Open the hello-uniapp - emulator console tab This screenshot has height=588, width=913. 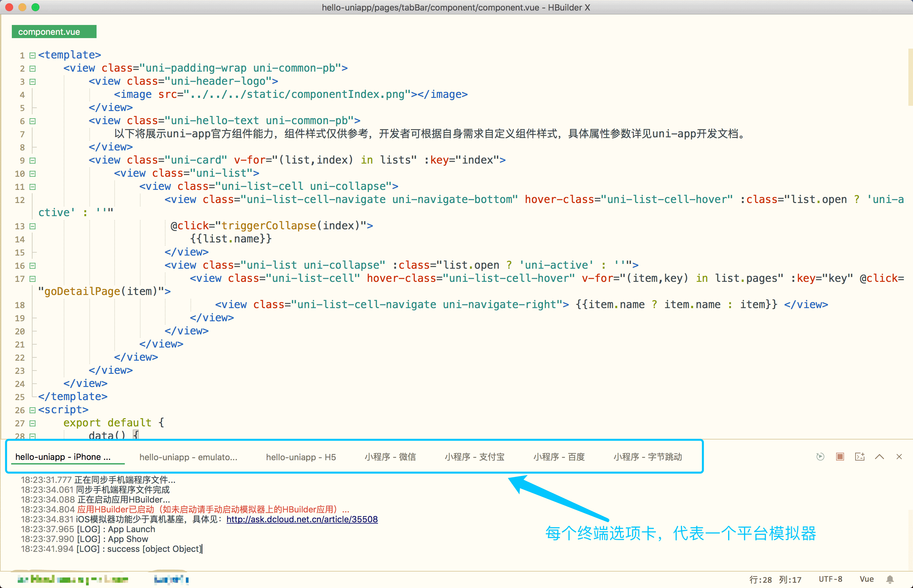188,457
